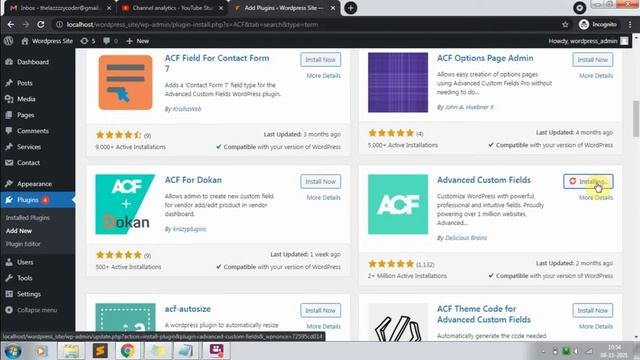The width and height of the screenshot is (640, 360).
Task: Open Installed Plugins submenu link
Action: (x=28, y=218)
